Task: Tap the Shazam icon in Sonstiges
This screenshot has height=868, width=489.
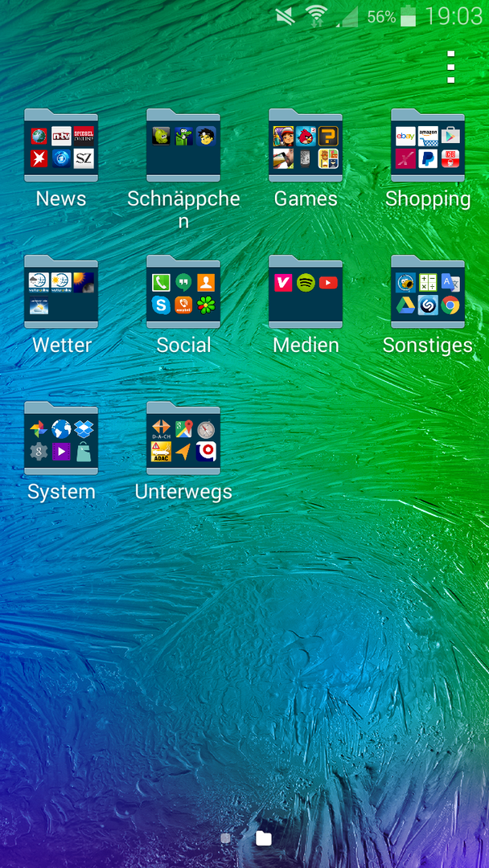Action: pyautogui.click(x=428, y=305)
